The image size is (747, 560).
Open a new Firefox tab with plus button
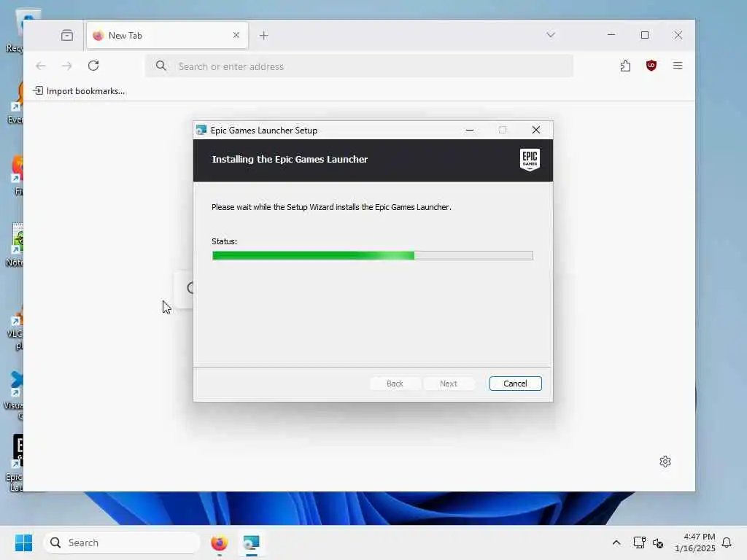click(264, 35)
